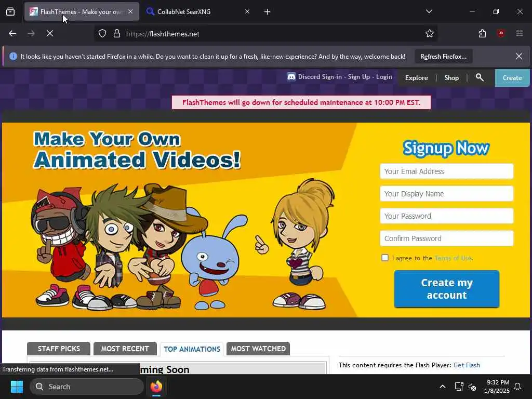The height and width of the screenshot is (399, 532).
Task: Click the Windows taskbar Search box
Action: coord(87,387)
